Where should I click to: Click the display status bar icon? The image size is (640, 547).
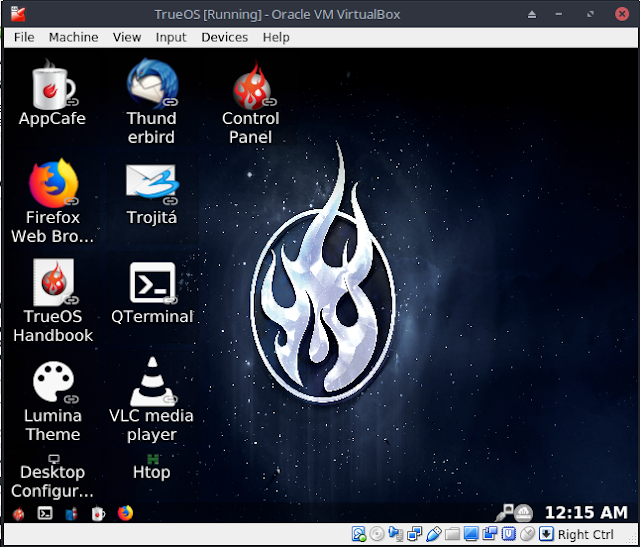(471, 534)
